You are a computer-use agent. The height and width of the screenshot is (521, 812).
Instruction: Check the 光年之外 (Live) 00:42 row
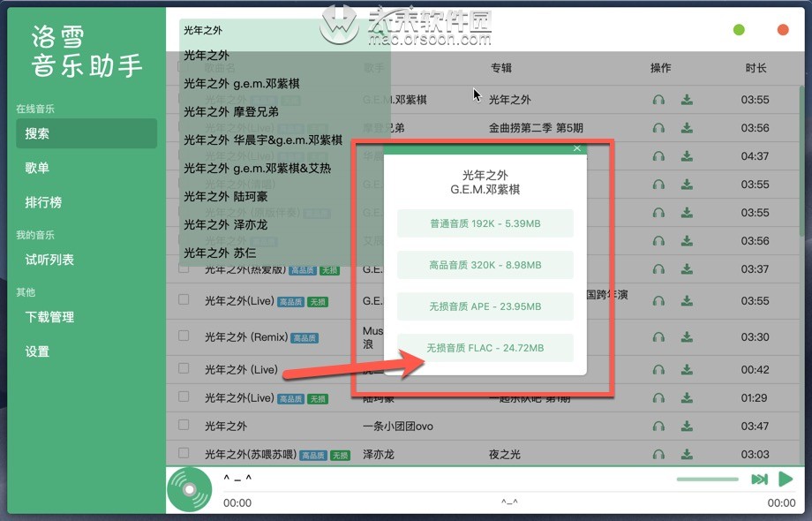184,368
